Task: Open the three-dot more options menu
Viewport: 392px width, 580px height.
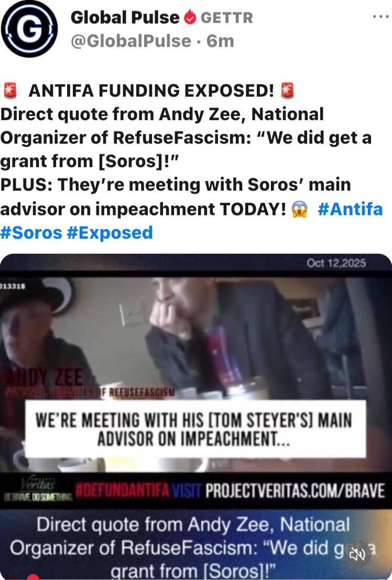Action: [381, 17]
